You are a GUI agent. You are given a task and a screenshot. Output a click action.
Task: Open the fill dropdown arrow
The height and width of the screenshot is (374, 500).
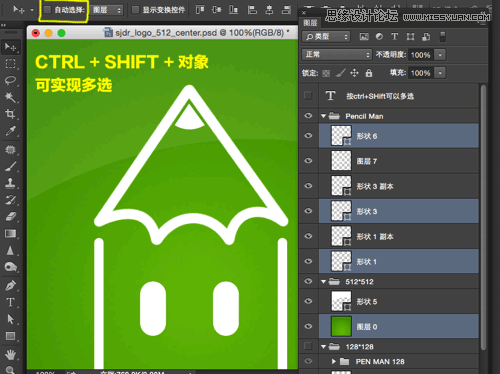click(x=440, y=73)
